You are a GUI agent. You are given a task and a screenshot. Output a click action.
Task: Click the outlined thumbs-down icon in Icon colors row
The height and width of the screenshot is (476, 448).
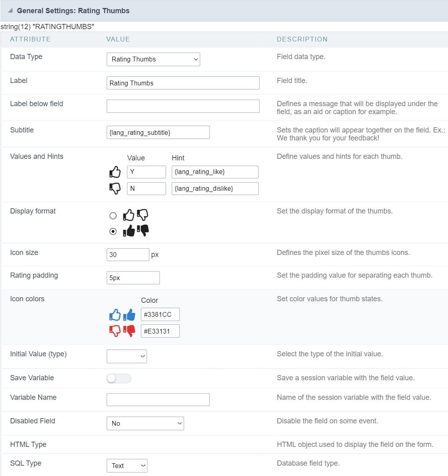(115, 331)
